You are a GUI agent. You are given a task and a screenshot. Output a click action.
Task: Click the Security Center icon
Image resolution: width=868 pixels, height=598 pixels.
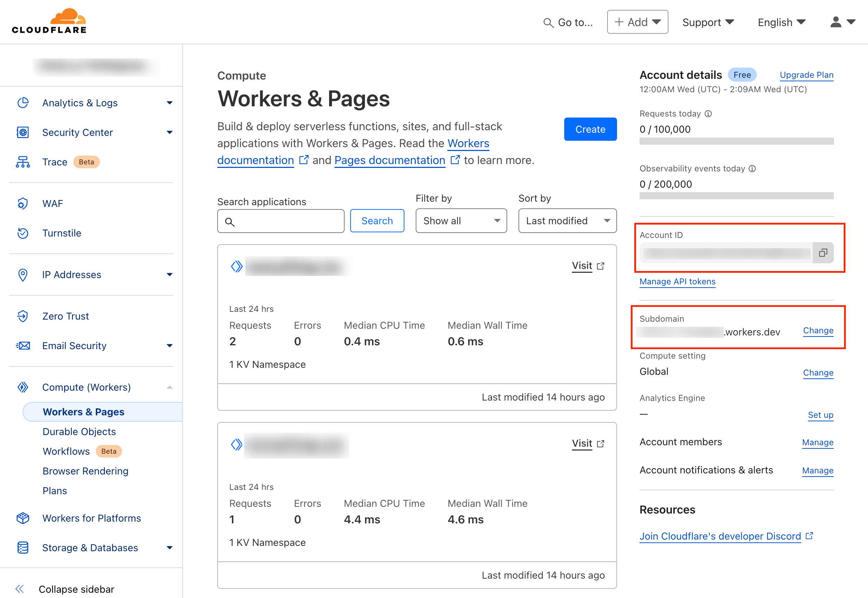[x=23, y=132]
